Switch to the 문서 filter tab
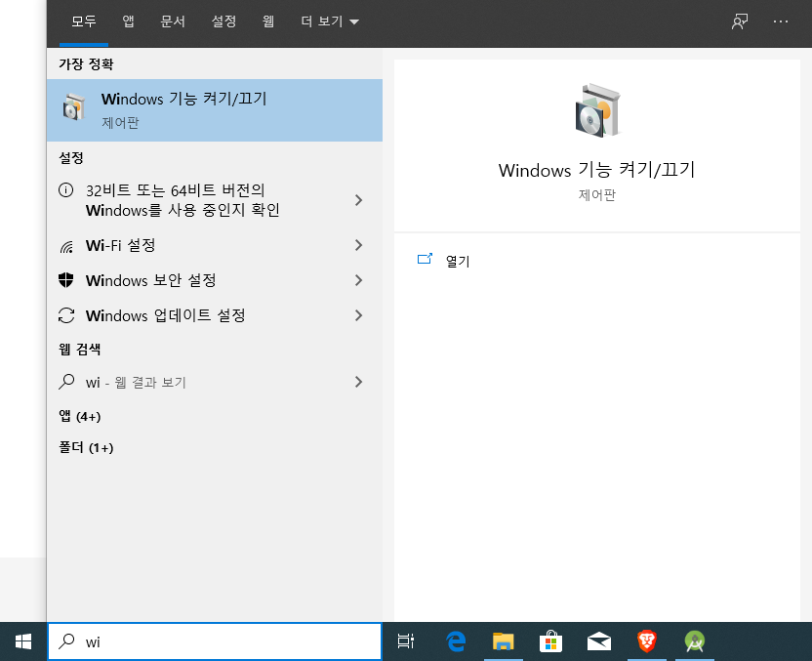 click(x=173, y=21)
